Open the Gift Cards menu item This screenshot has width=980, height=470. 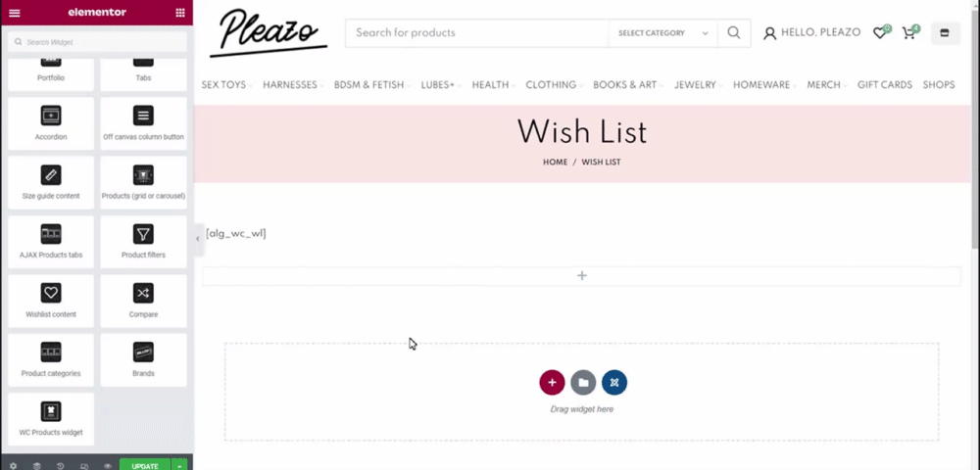(884, 85)
